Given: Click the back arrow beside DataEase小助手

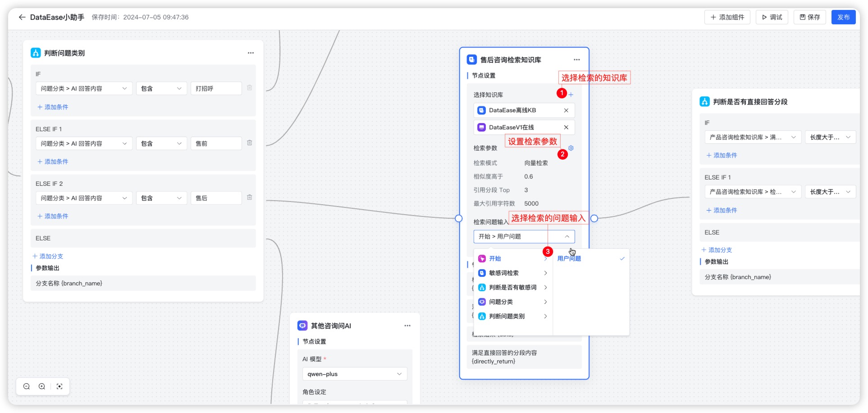Looking at the screenshot, I should [22, 17].
